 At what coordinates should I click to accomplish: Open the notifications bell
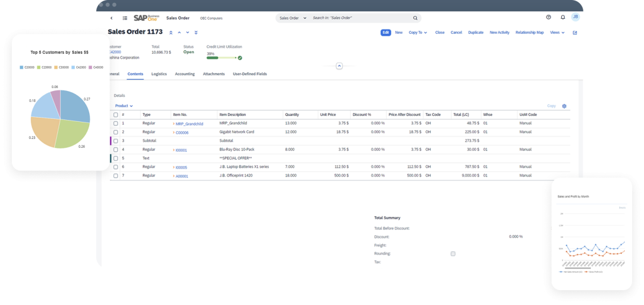(562, 18)
